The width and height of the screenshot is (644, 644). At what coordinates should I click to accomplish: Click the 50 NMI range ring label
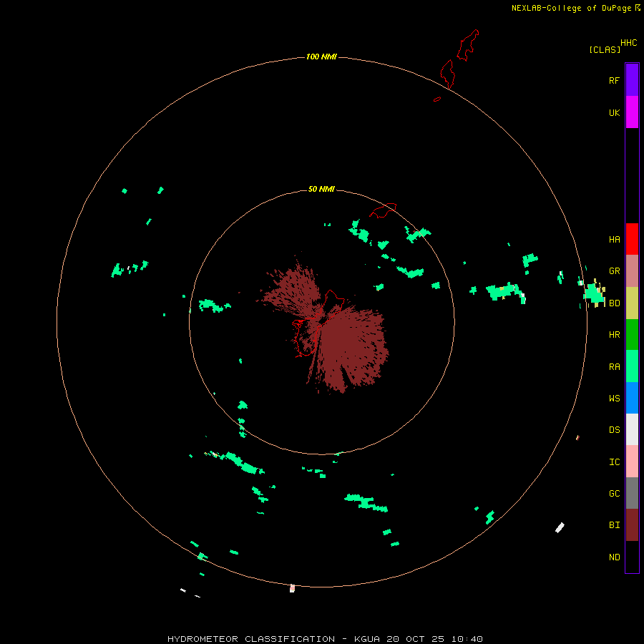321,189
